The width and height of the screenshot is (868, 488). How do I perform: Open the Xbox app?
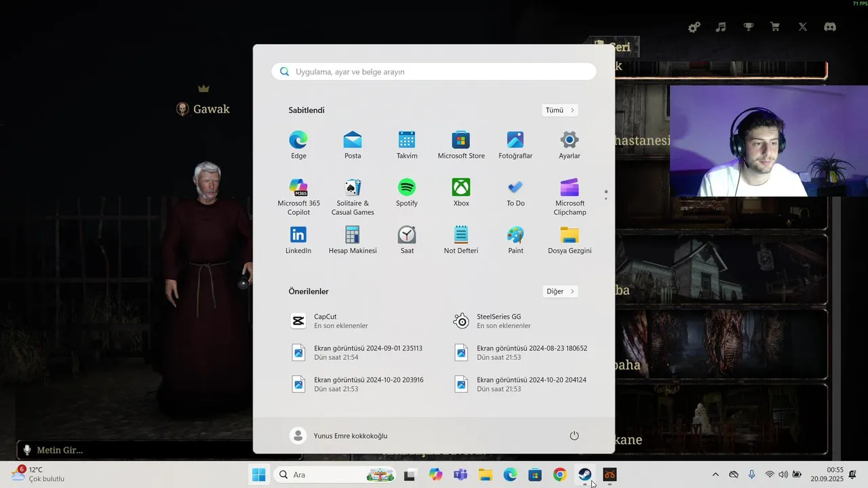pos(461,192)
